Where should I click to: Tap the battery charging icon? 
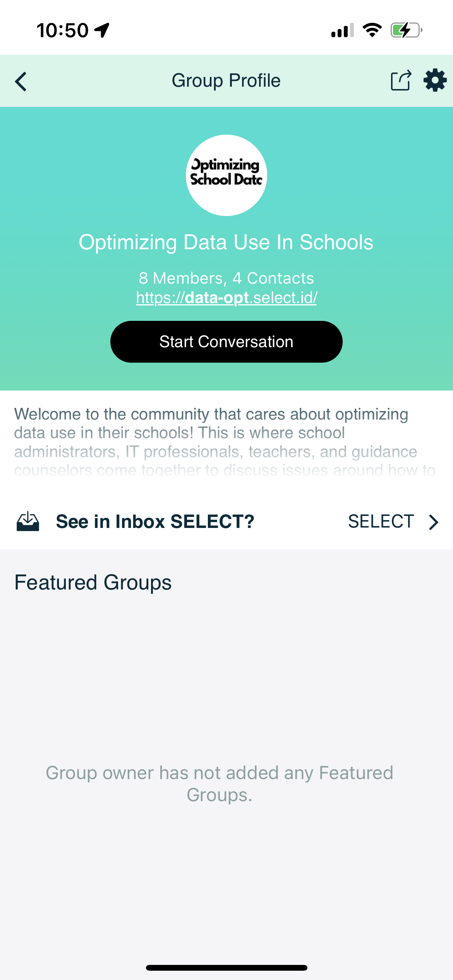pos(406,30)
